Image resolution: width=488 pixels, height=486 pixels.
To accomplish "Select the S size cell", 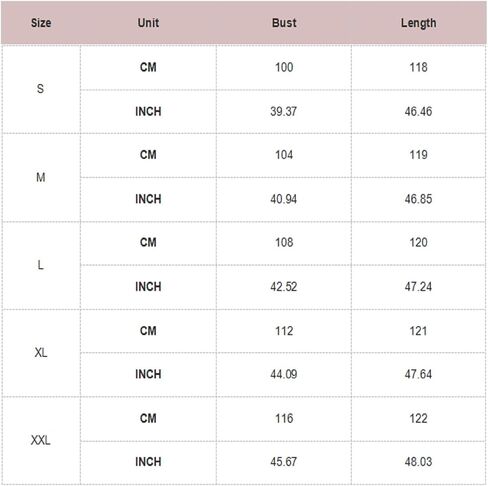I will click(40, 89).
